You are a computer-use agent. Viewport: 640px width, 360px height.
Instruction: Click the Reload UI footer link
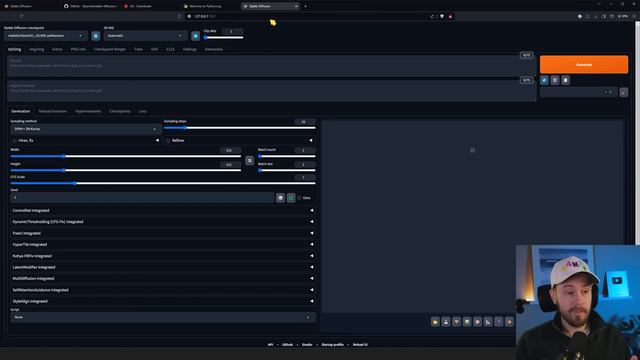(x=360, y=344)
